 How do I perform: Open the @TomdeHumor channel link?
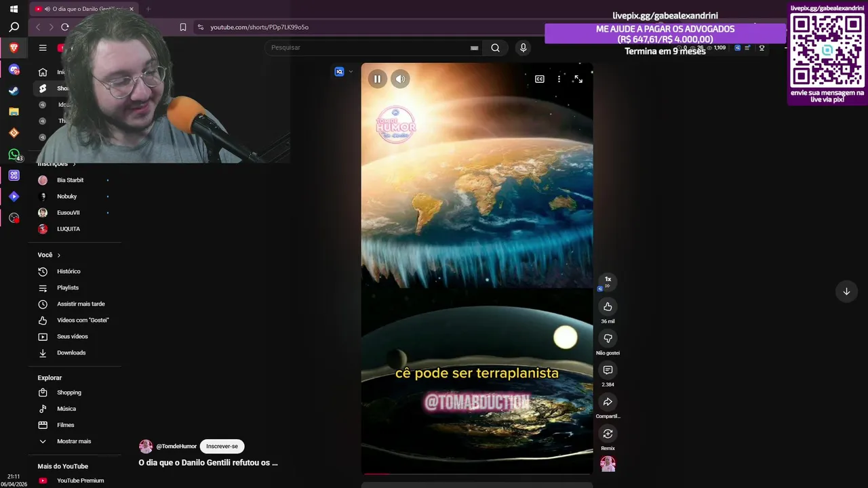point(176,446)
